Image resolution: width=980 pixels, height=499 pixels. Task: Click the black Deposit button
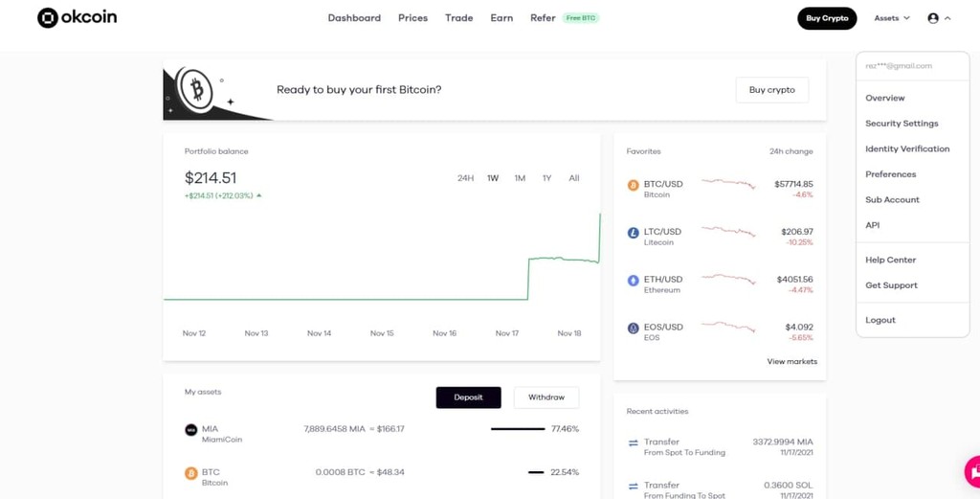pyautogui.click(x=469, y=397)
